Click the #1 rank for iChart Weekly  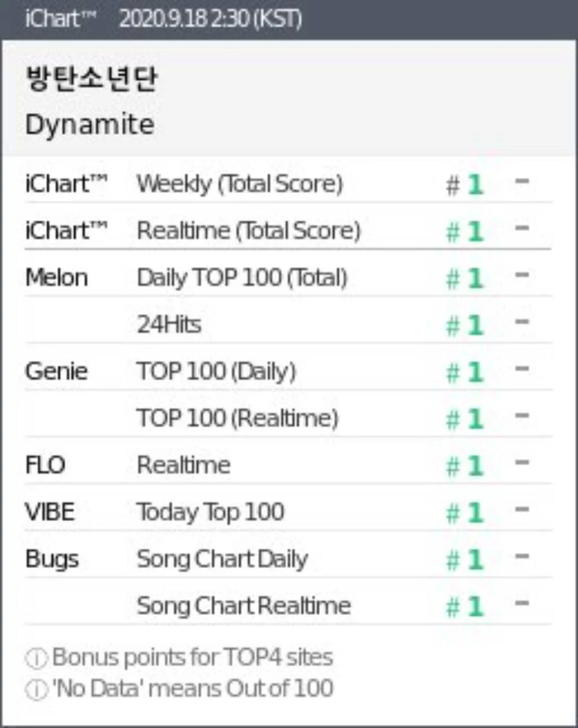[x=465, y=185]
